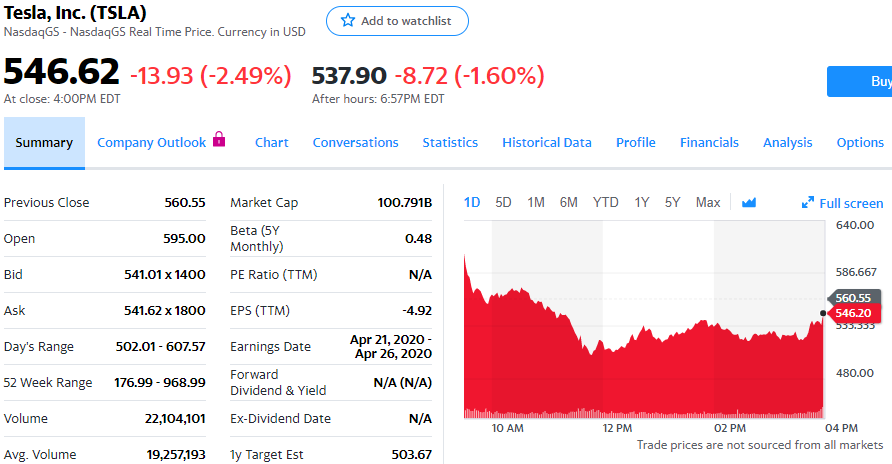
Task: Switch to the Chart tab
Action: (272, 143)
